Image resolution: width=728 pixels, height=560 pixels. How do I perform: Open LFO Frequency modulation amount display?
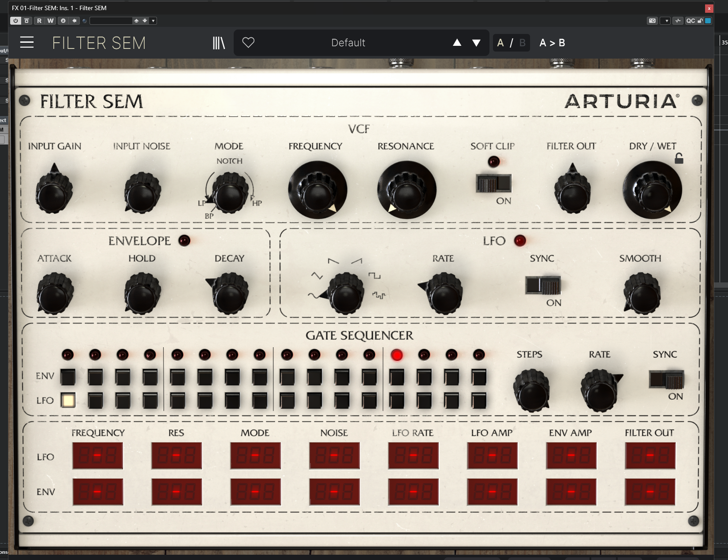pyautogui.click(x=97, y=456)
